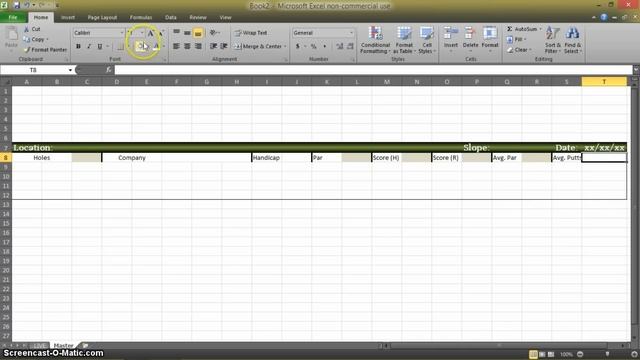Toggle bold formatting

pyautogui.click(x=78, y=47)
